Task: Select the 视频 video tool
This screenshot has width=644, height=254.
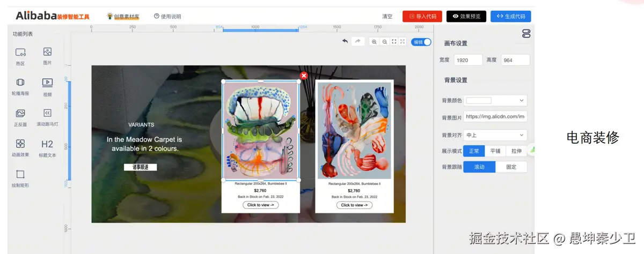Action: [x=47, y=87]
